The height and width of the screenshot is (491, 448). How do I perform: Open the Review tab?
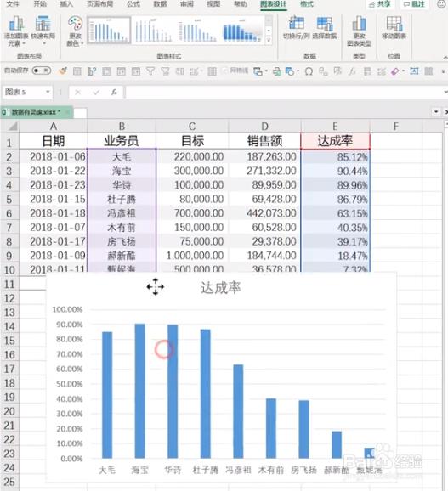[x=187, y=4]
